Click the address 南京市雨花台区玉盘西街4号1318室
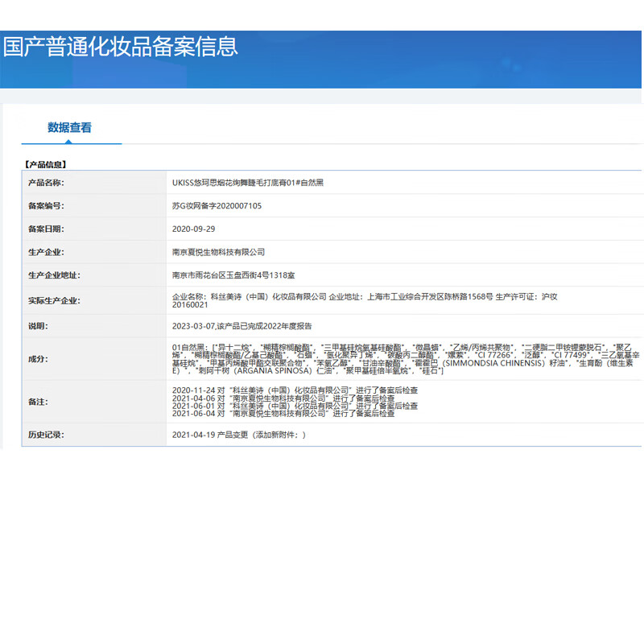 point(239,275)
